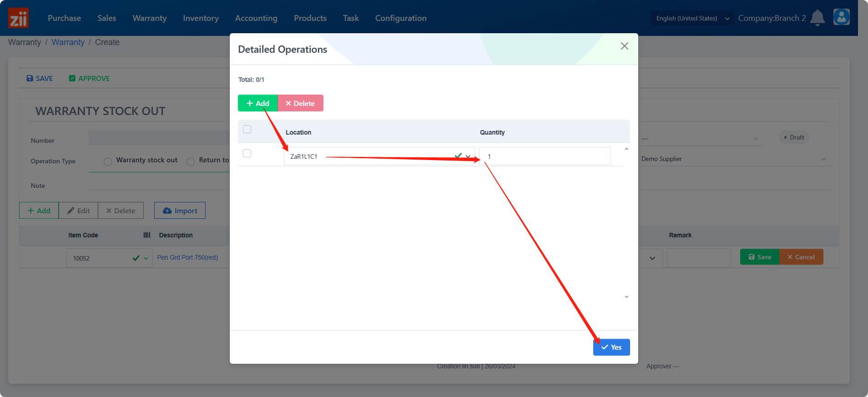Click Delete button next to Edit
This screenshot has width=868, height=397.
(x=121, y=211)
